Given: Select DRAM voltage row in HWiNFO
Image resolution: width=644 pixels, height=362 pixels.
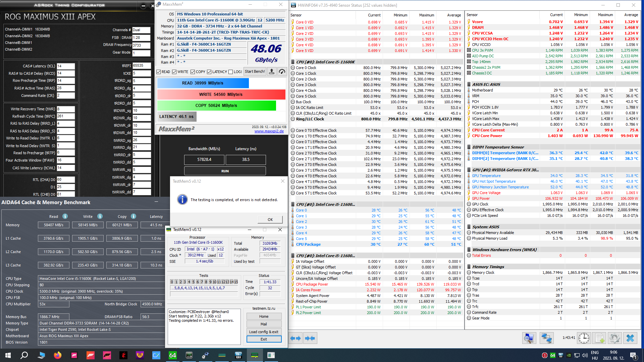Looking at the screenshot, I should point(553,27).
